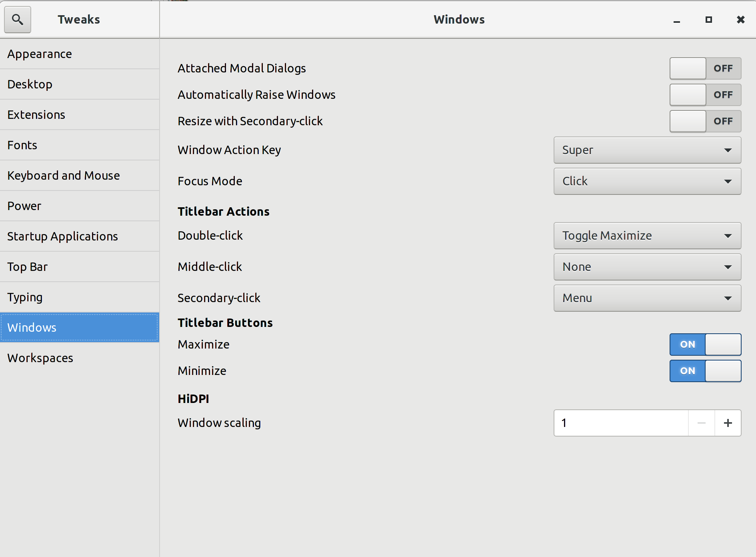756x557 pixels.
Task: Enable Attached Modal Dialogs switch
Action: coord(705,68)
